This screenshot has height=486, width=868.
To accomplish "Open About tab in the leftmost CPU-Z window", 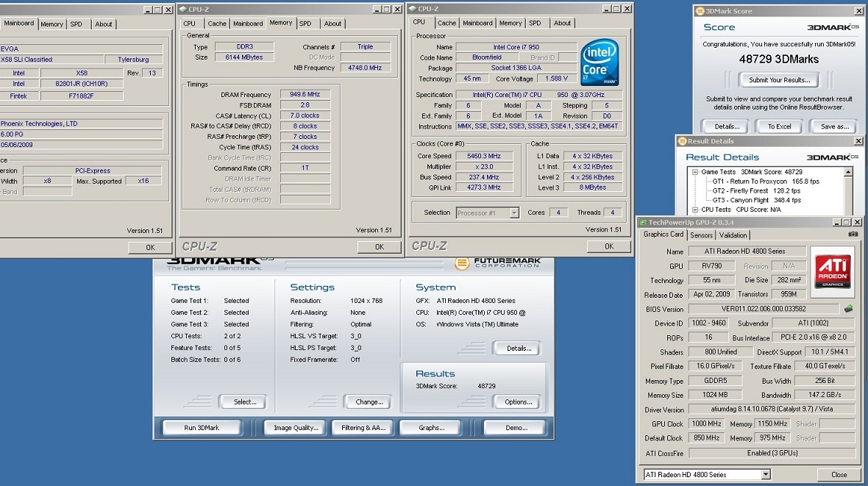I will point(103,24).
